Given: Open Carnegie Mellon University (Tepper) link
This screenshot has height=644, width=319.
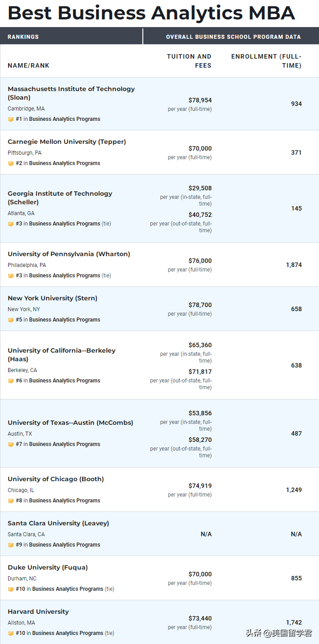Looking at the screenshot, I should pos(67,142).
